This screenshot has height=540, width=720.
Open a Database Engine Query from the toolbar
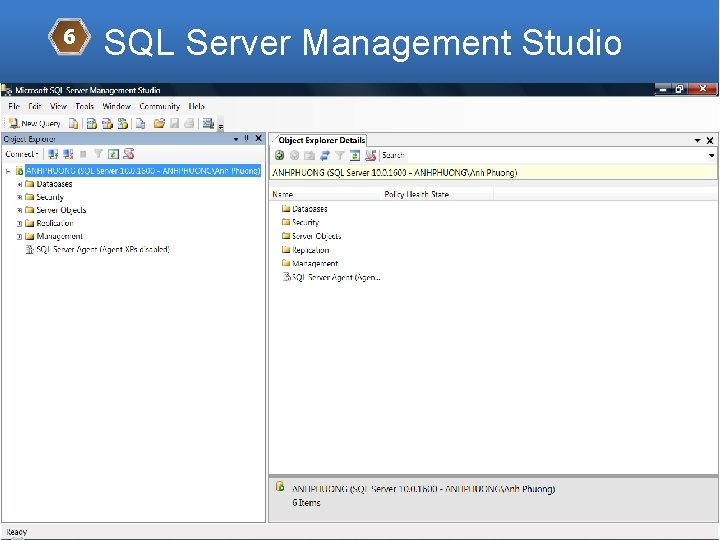tap(73, 123)
